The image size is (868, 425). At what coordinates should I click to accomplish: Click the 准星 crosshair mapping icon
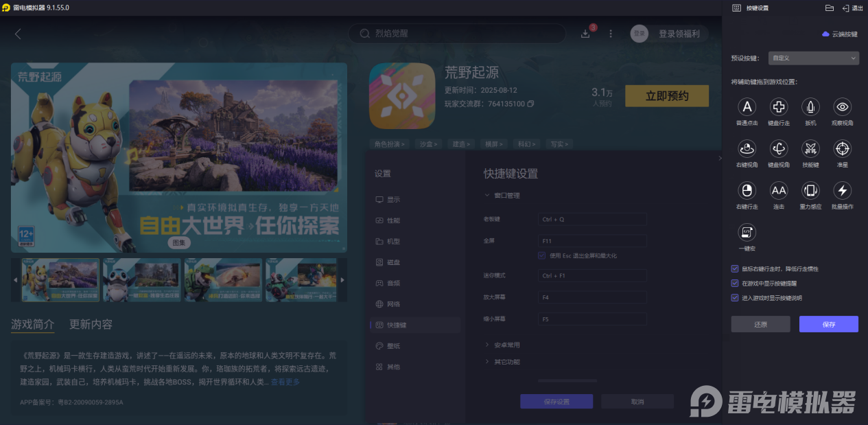pos(842,149)
